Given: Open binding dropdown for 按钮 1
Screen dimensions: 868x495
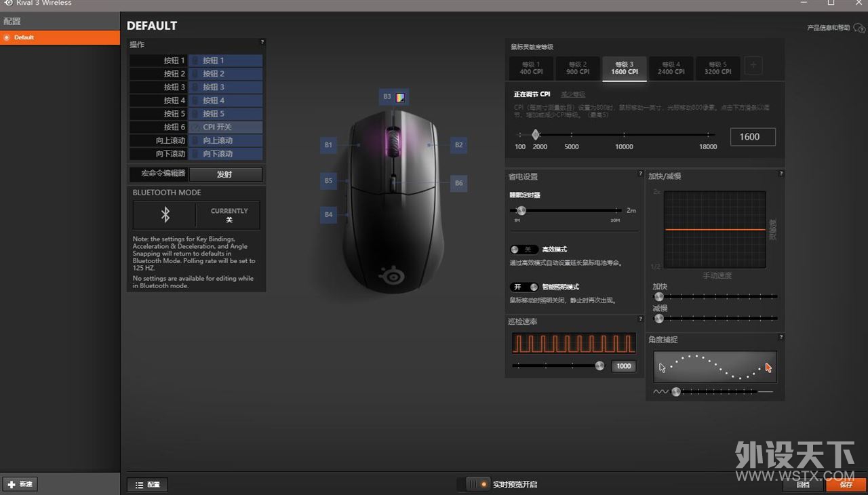Looking at the screenshot, I should [x=225, y=60].
